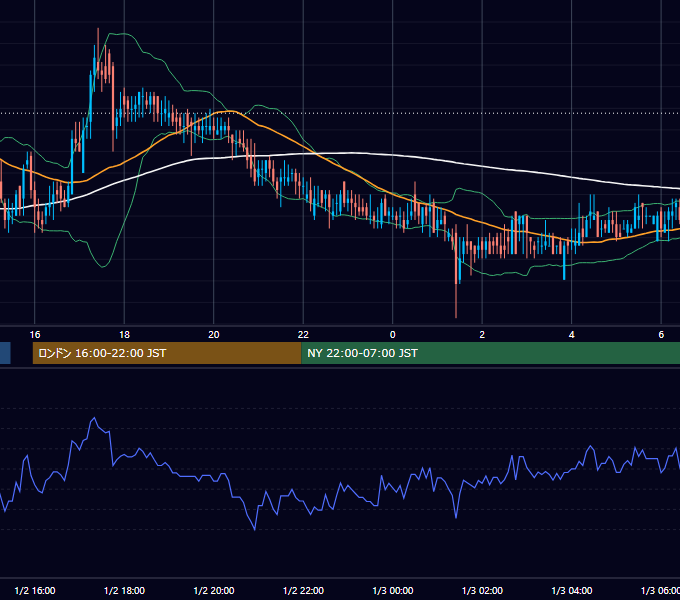This screenshot has height=600, width=680.
Task: Click the 22 hour label on price chart axis
Action: (x=303, y=335)
